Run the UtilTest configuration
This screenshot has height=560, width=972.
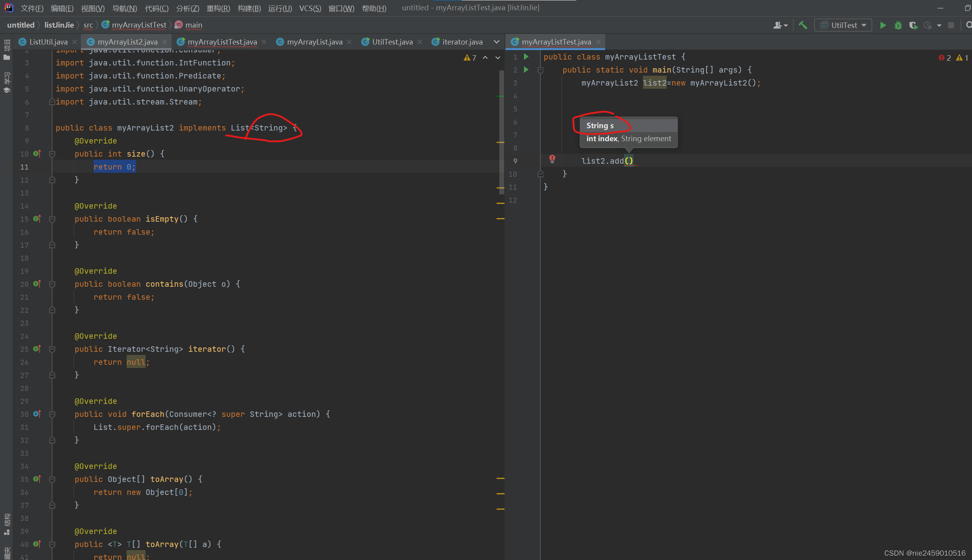click(x=883, y=25)
